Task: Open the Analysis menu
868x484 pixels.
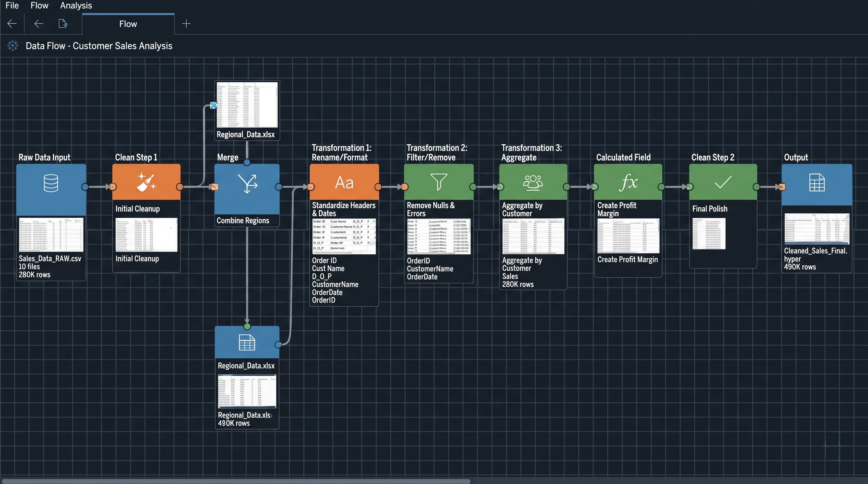Action: pos(76,5)
